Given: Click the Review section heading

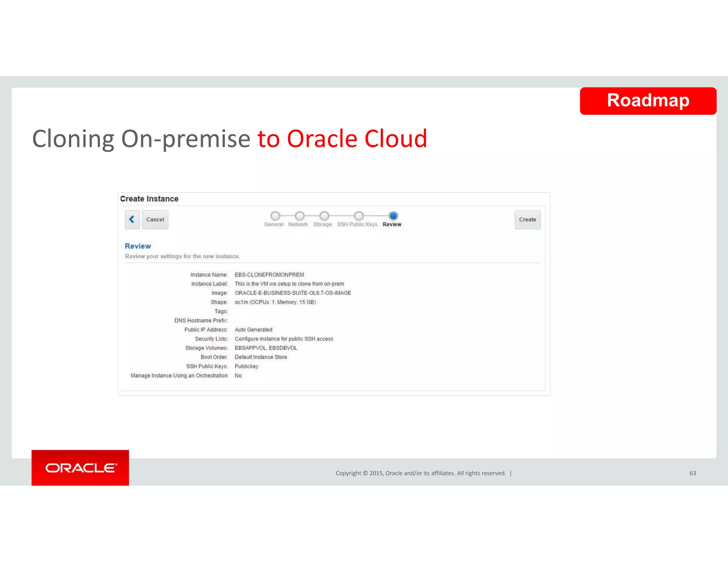Looking at the screenshot, I should (138, 246).
